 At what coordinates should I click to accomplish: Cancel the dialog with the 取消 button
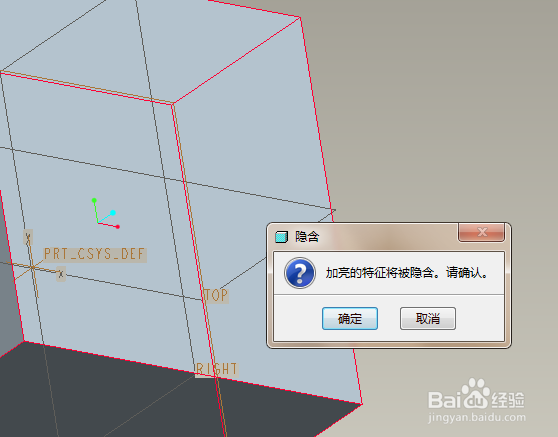pyautogui.click(x=428, y=318)
